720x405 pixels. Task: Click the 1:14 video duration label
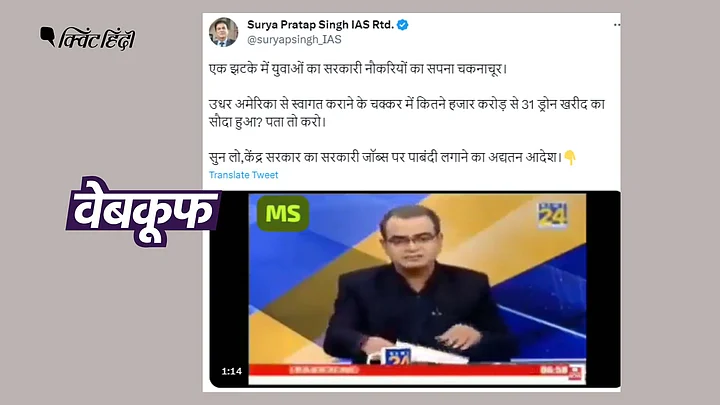click(x=231, y=371)
